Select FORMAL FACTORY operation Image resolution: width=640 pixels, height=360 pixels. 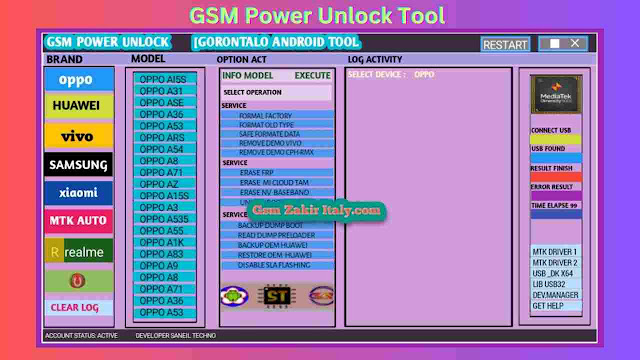pyautogui.click(x=277, y=116)
